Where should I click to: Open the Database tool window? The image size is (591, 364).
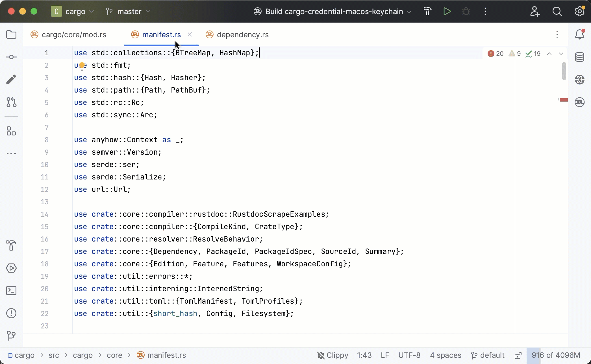point(580,57)
